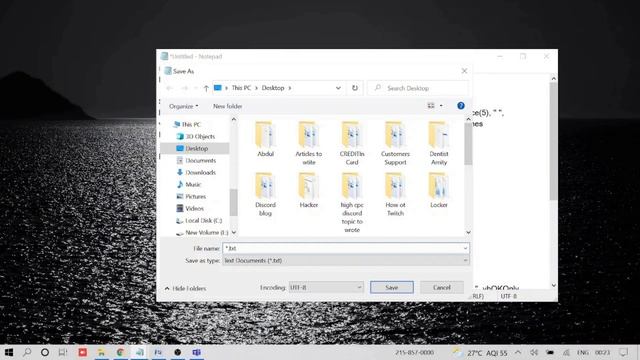This screenshot has width=640, height=360.
Task: Change the folder view layout icon
Action: [431, 106]
